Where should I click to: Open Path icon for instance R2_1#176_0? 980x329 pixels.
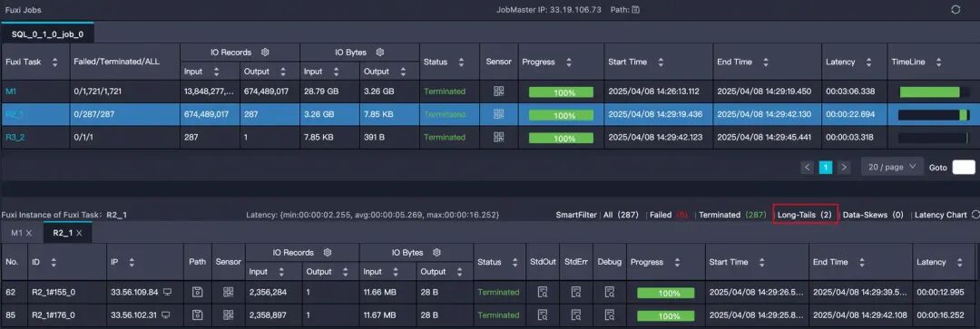tap(198, 314)
